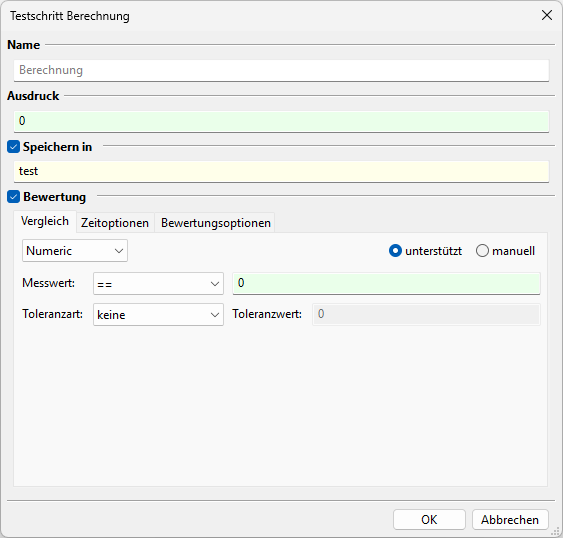Viewport: 563px width, 538px height.
Task: Click the Ausdruck section heading
Action: pos(33,96)
